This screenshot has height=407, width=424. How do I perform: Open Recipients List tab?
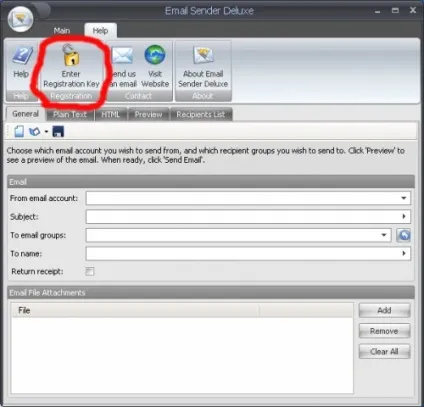tap(201, 114)
